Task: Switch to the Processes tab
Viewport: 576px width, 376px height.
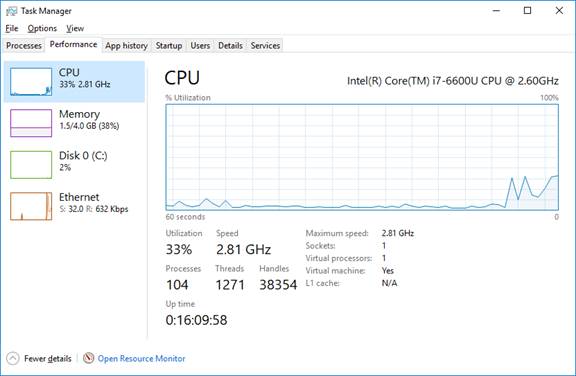Action: [x=24, y=46]
